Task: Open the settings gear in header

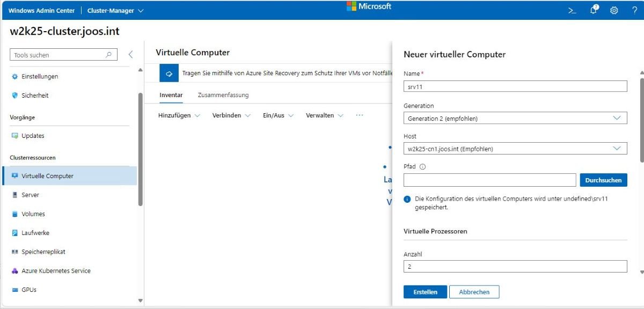Action: tap(614, 10)
